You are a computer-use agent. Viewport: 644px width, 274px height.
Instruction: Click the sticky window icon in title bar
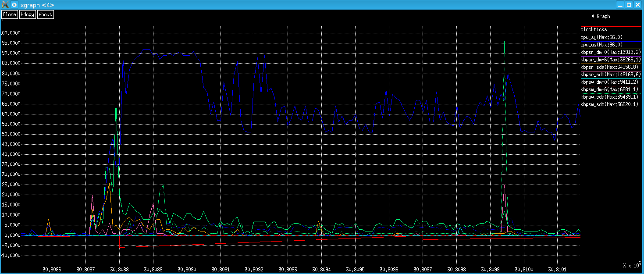click(x=14, y=4)
